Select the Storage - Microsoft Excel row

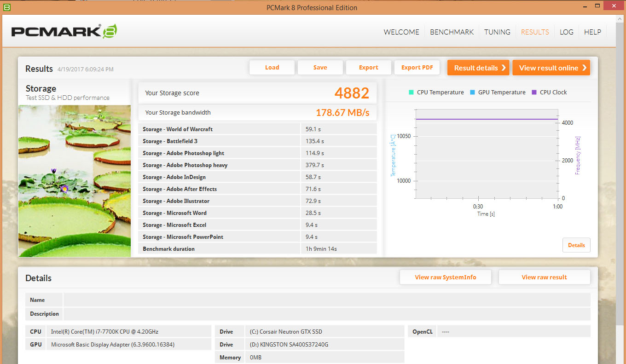click(257, 225)
